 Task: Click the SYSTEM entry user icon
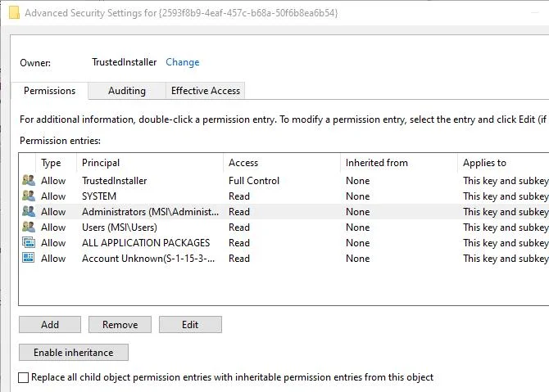(x=29, y=196)
